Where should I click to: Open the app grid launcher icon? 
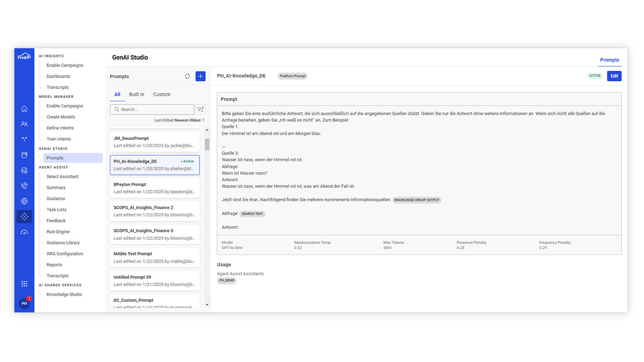tap(24, 284)
